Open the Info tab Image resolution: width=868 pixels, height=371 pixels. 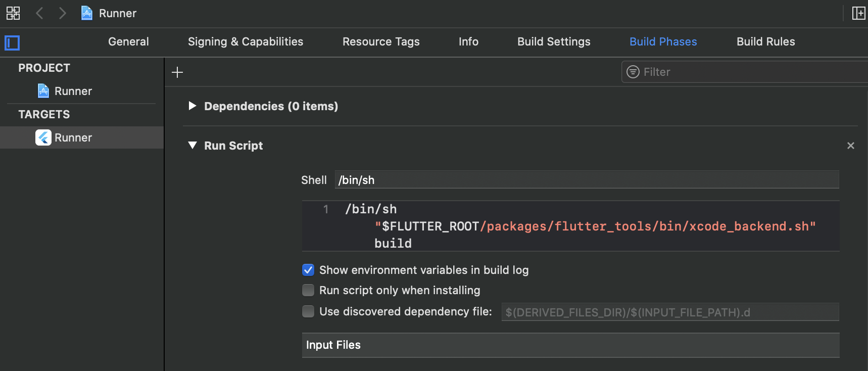tap(468, 41)
